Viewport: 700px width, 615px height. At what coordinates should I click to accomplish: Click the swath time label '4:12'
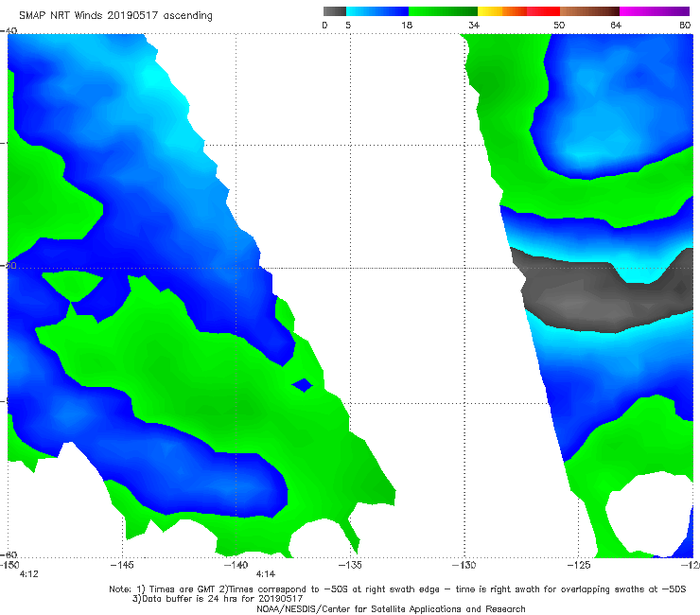(x=29, y=574)
